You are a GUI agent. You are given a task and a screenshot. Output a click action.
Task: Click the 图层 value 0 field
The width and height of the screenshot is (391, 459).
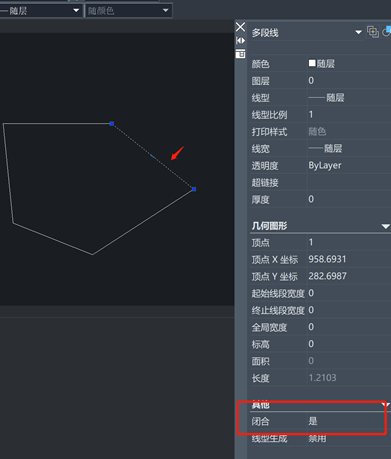349,80
